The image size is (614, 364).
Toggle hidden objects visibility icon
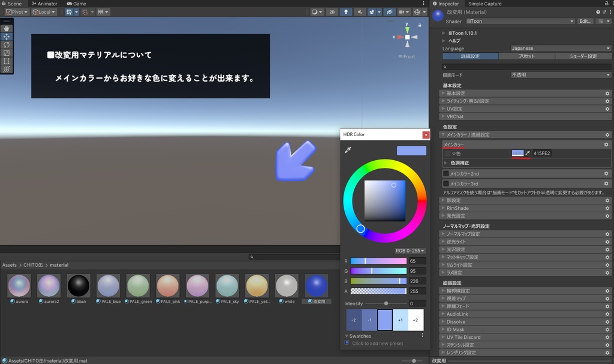click(x=390, y=12)
